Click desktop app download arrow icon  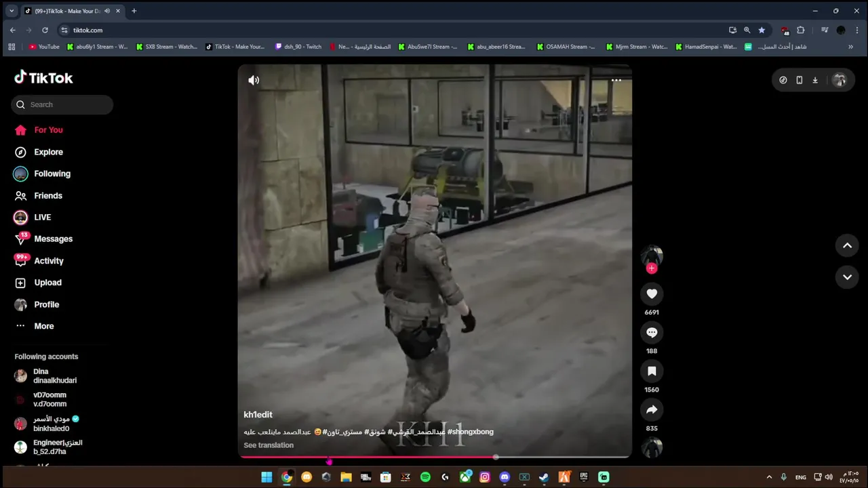click(815, 80)
